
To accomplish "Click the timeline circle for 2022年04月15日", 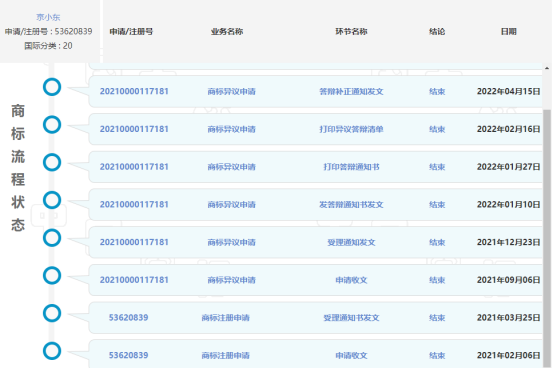I will click(x=52, y=87).
